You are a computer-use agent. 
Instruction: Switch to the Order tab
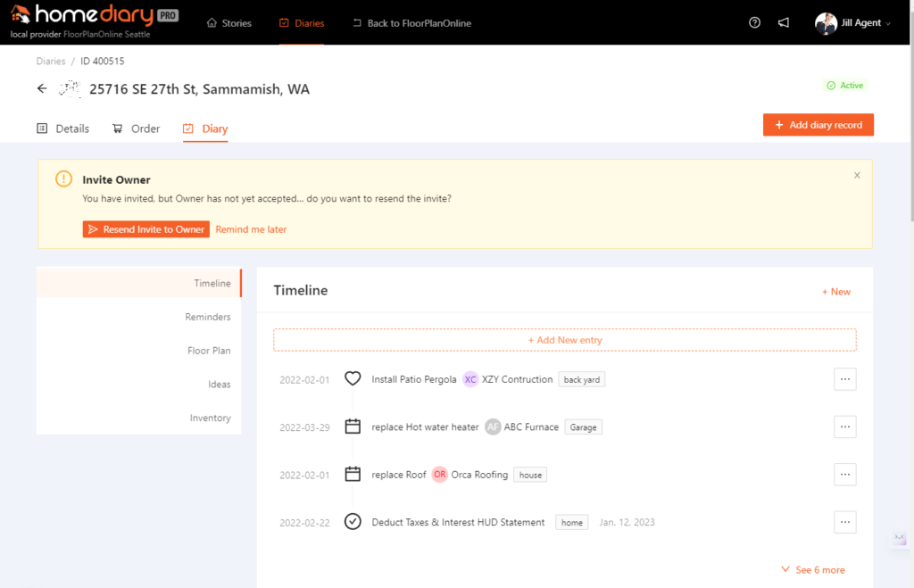click(x=136, y=128)
